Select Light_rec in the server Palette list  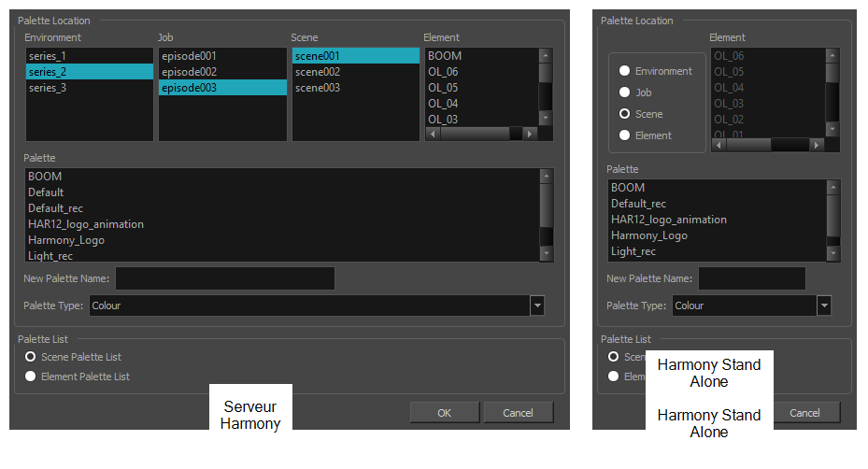coord(282,255)
